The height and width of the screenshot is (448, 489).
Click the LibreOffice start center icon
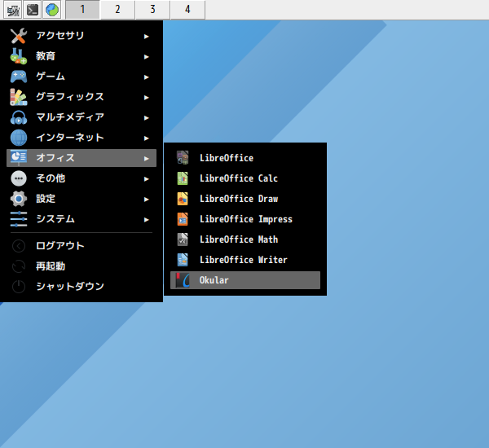[x=183, y=158]
